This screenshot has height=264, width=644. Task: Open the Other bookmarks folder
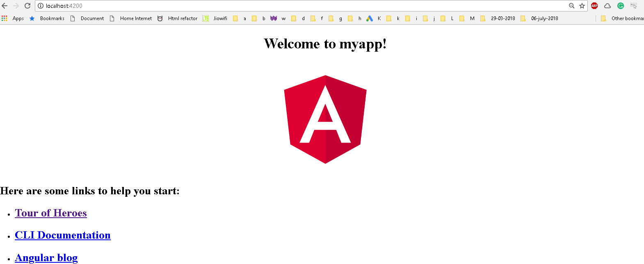622,18
